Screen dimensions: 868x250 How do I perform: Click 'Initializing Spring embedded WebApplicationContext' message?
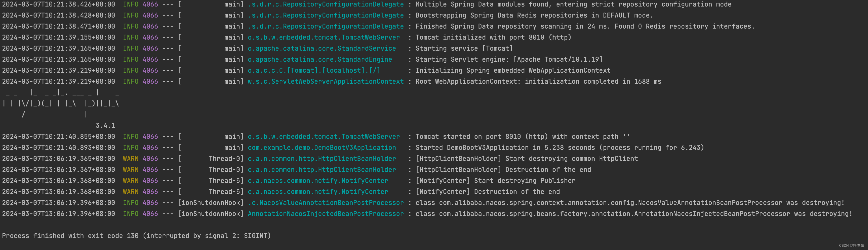tap(513, 70)
